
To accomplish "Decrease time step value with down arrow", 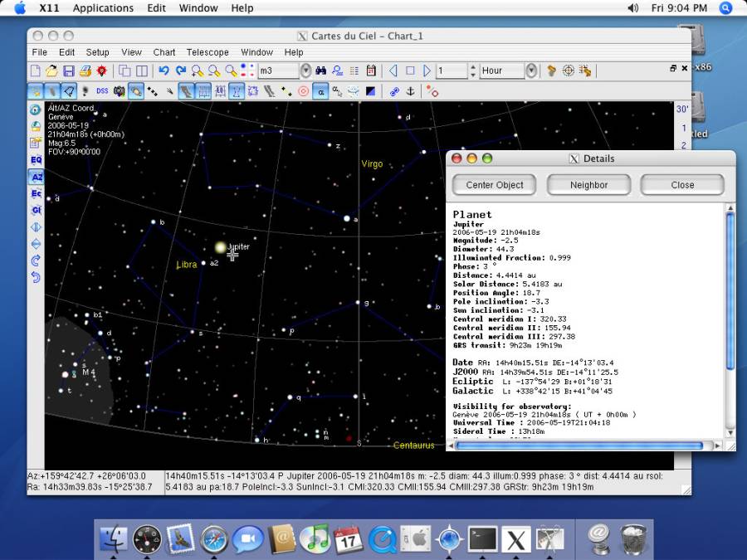I will coord(472,75).
